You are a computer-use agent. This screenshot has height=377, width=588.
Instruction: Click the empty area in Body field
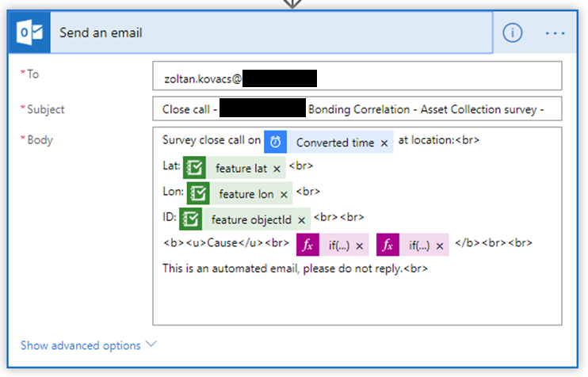click(x=357, y=300)
